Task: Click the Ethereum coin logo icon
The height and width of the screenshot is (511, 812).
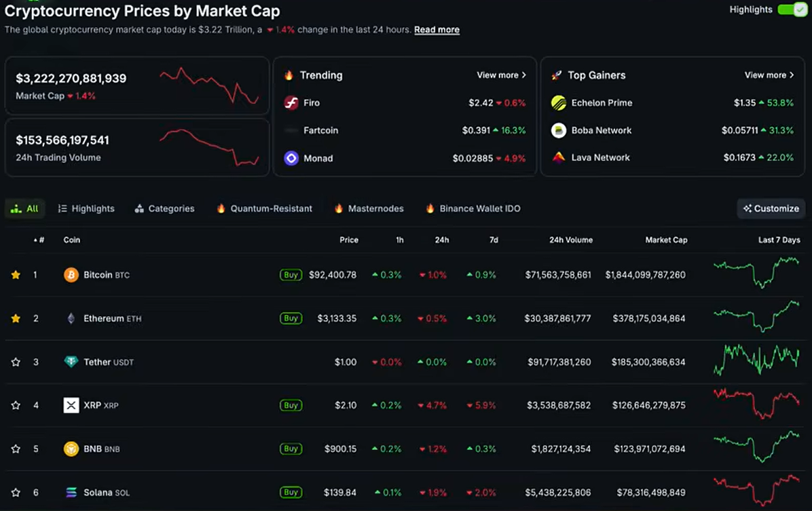Action: [71, 318]
